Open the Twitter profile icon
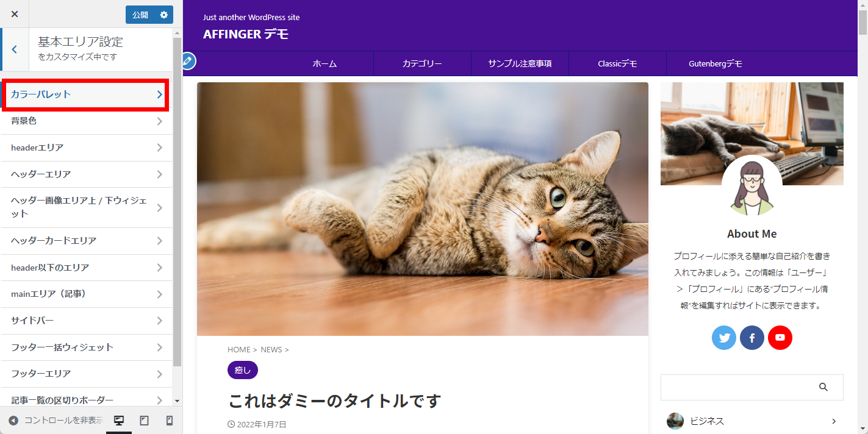The image size is (868, 434). (724, 338)
